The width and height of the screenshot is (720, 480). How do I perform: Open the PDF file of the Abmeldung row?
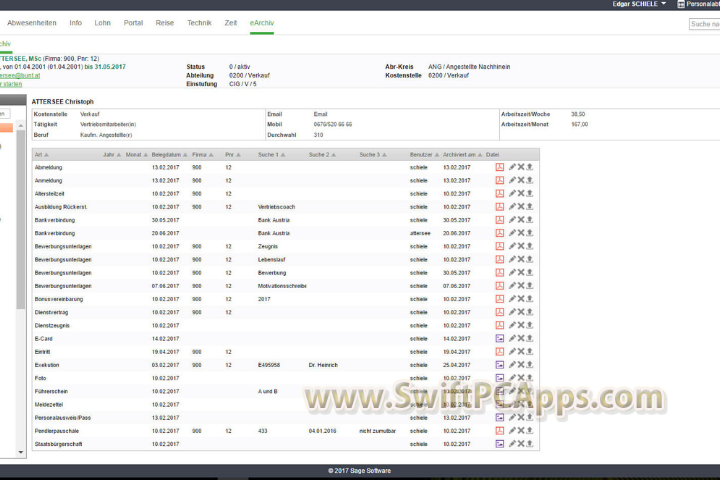click(500, 167)
